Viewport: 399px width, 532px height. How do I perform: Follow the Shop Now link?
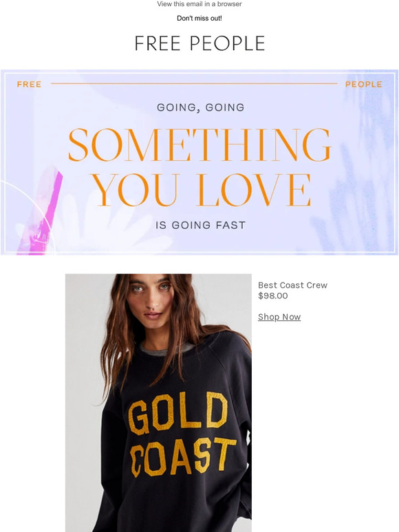279,317
